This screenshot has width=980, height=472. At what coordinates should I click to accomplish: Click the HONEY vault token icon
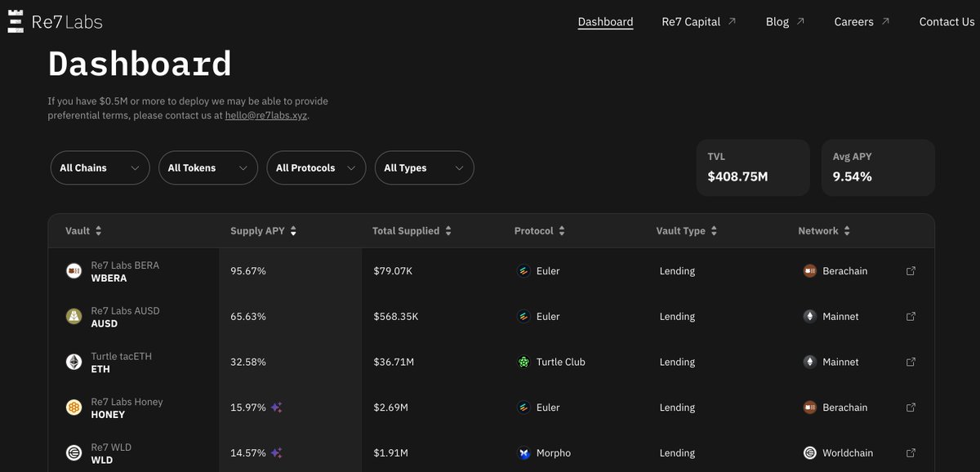pos(73,407)
